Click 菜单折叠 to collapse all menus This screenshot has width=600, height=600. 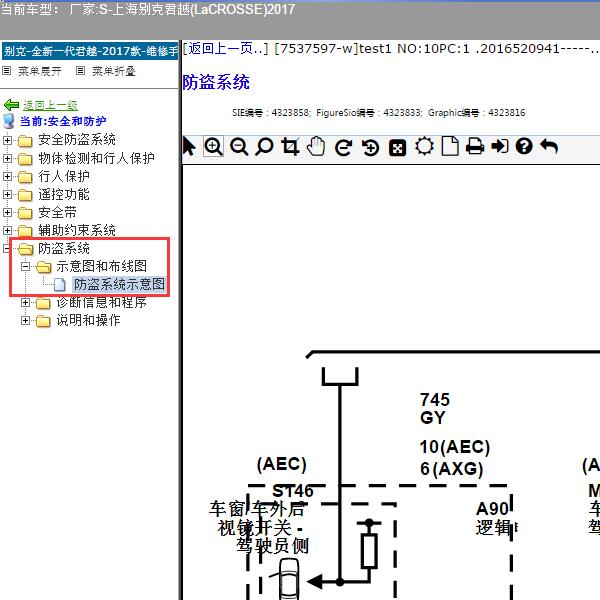coord(114,71)
